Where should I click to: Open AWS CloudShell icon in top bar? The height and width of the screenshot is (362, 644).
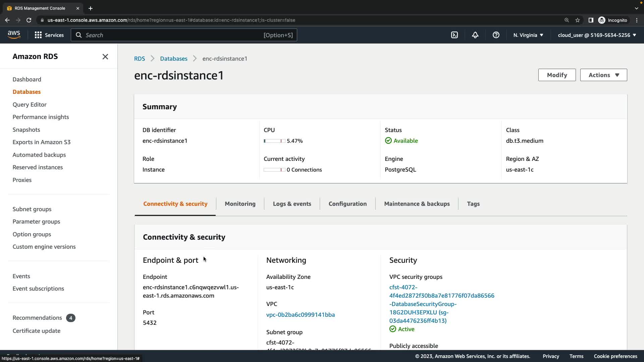click(454, 35)
